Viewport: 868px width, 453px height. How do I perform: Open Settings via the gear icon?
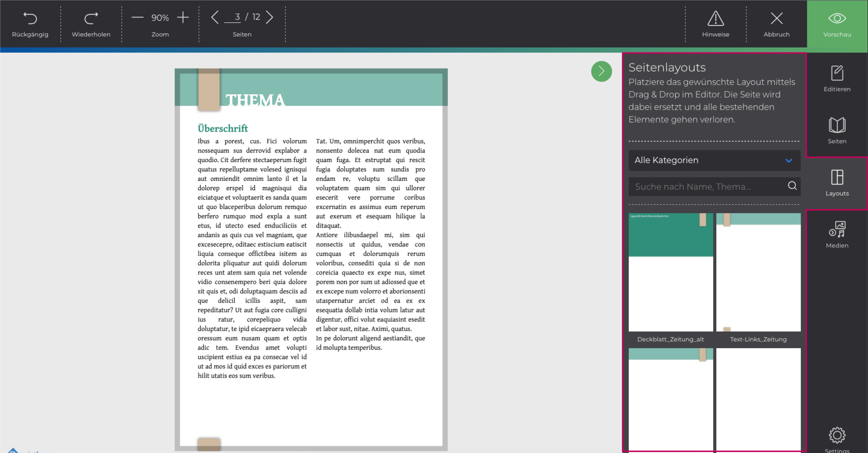837,435
